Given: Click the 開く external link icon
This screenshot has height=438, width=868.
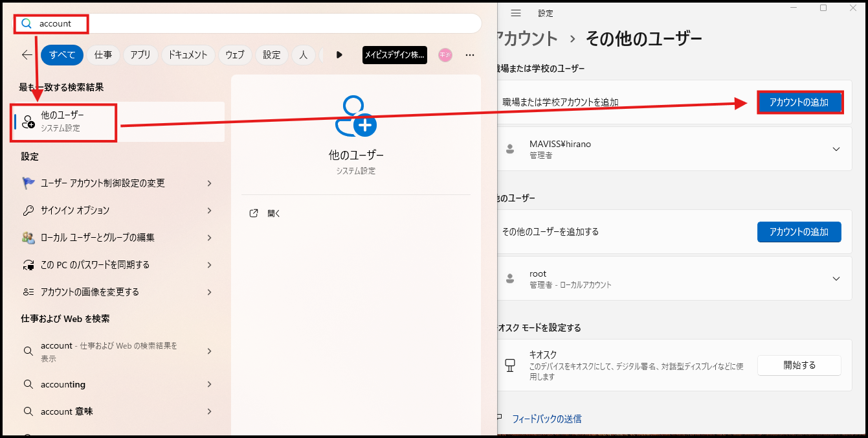Looking at the screenshot, I should 254,213.
